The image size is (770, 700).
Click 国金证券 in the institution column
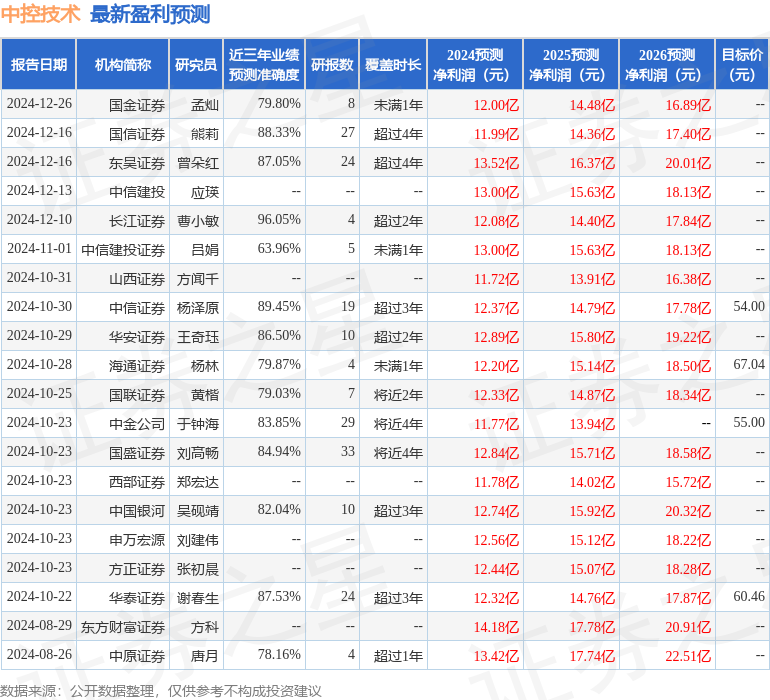coord(137,105)
